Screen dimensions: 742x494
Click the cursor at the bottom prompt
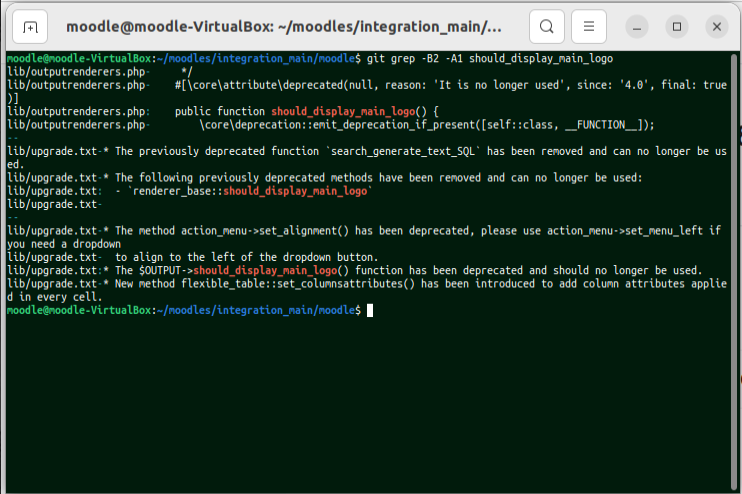tap(370, 310)
